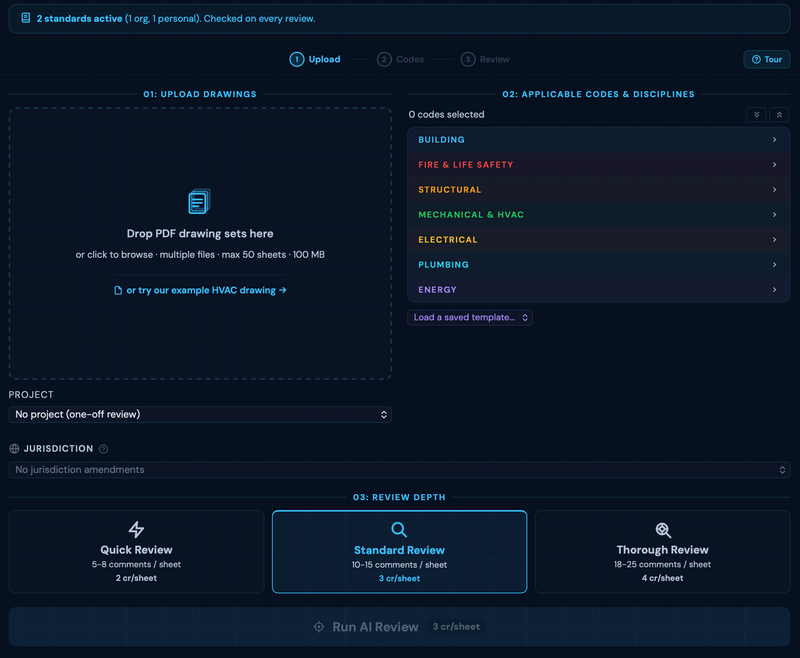Screen dimensions: 800x658
Task: Go to the Review step
Action: click(485, 60)
